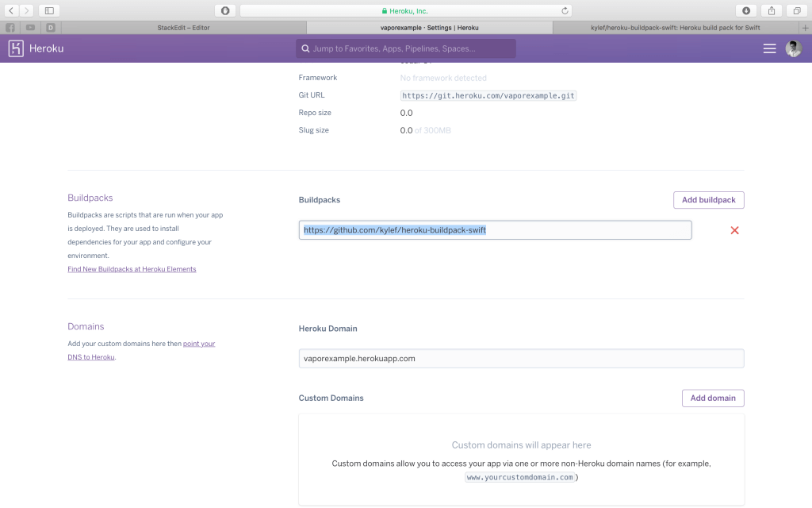
Task: Click the Add buildpack button
Action: point(708,200)
